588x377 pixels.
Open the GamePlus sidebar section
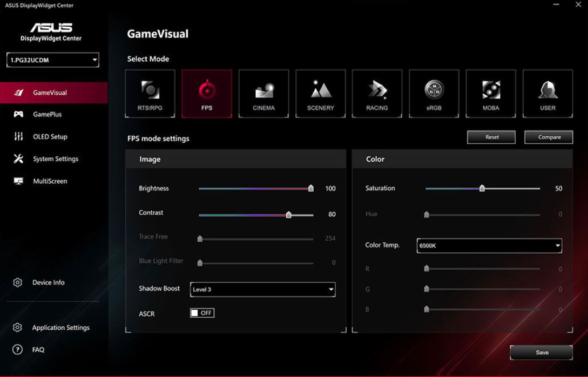click(x=47, y=115)
